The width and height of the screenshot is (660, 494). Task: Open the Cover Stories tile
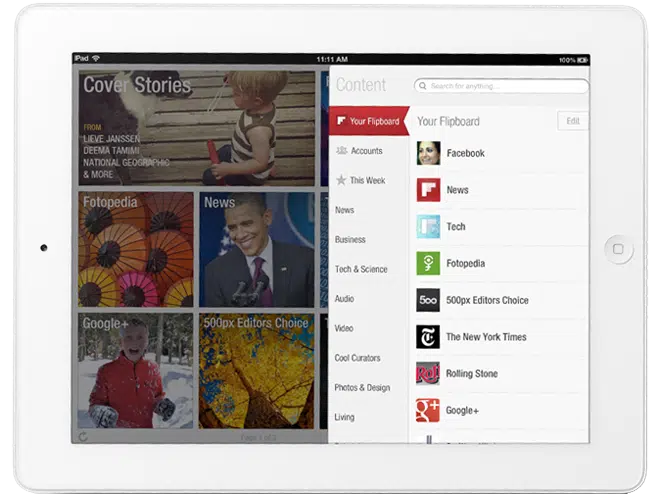197,128
